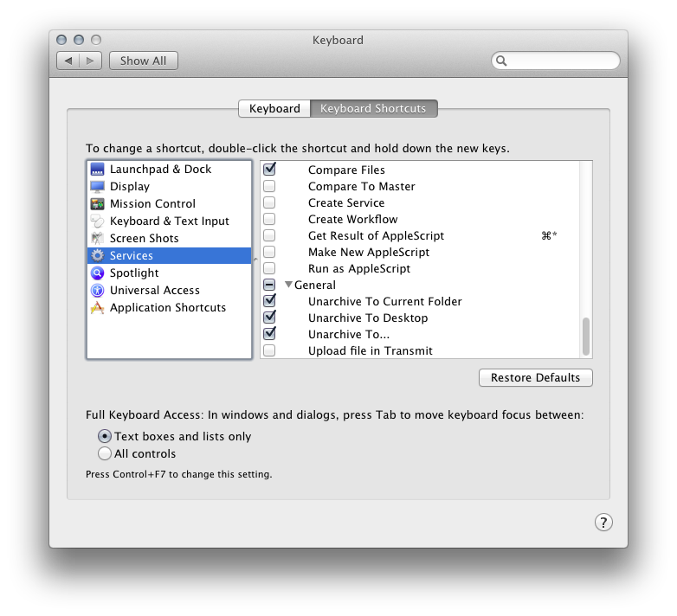The image size is (677, 616).
Task: Enable Make New AppleScript checkbox
Action: coord(269,252)
